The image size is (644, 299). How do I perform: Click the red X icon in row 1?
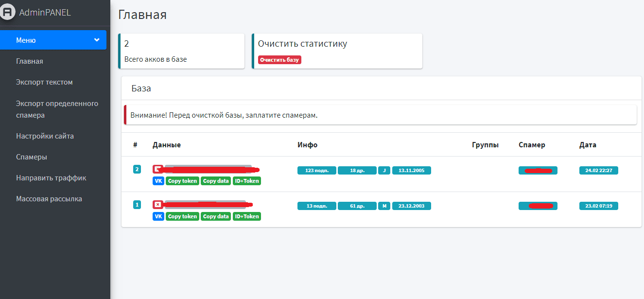157,205
